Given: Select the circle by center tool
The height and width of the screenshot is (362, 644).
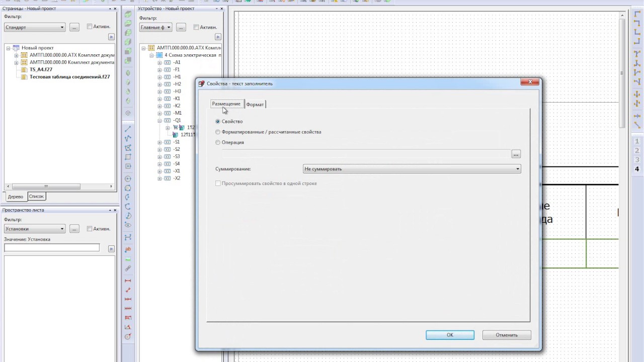Looking at the screenshot, I should click(128, 178).
